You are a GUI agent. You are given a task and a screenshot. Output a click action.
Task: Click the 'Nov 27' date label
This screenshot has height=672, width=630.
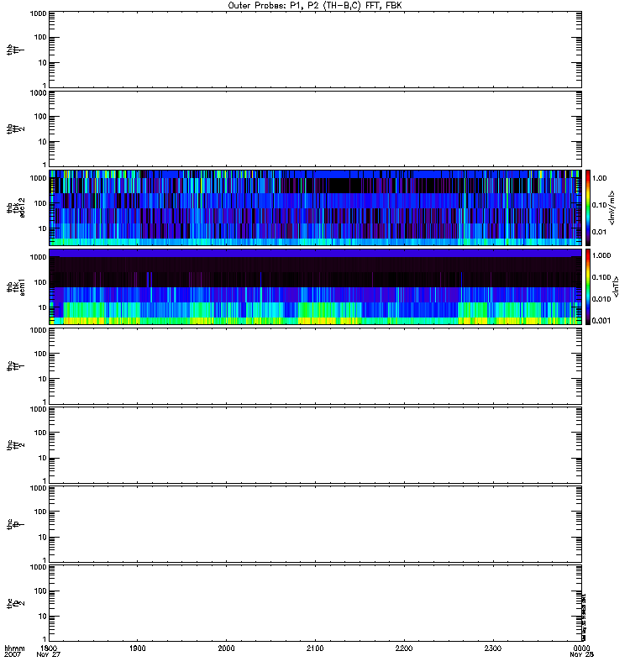[49, 655]
